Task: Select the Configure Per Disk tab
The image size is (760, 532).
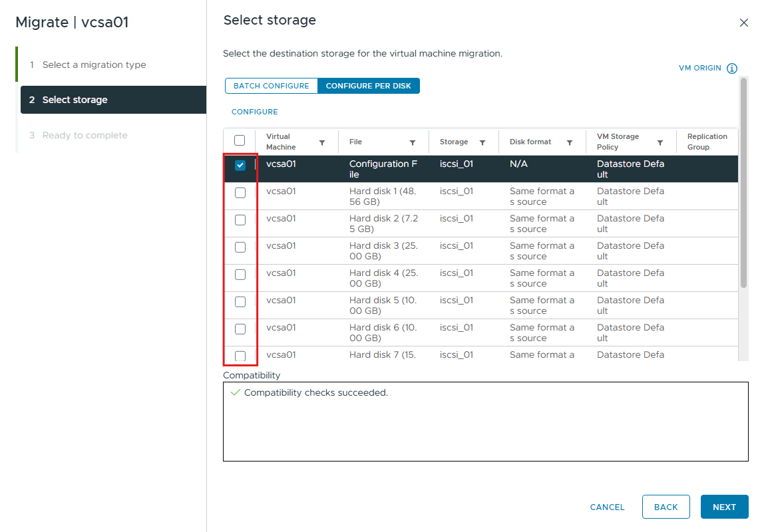Action: [369, 86]
